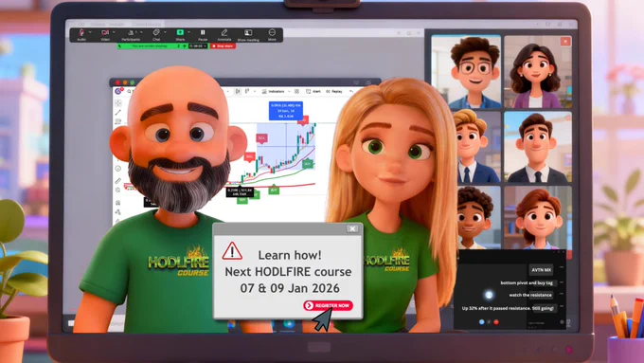The width and height of the screenshot is (644, 363).
Task: Select the dark-haired woman participant video tile
Action: [538, 72]
